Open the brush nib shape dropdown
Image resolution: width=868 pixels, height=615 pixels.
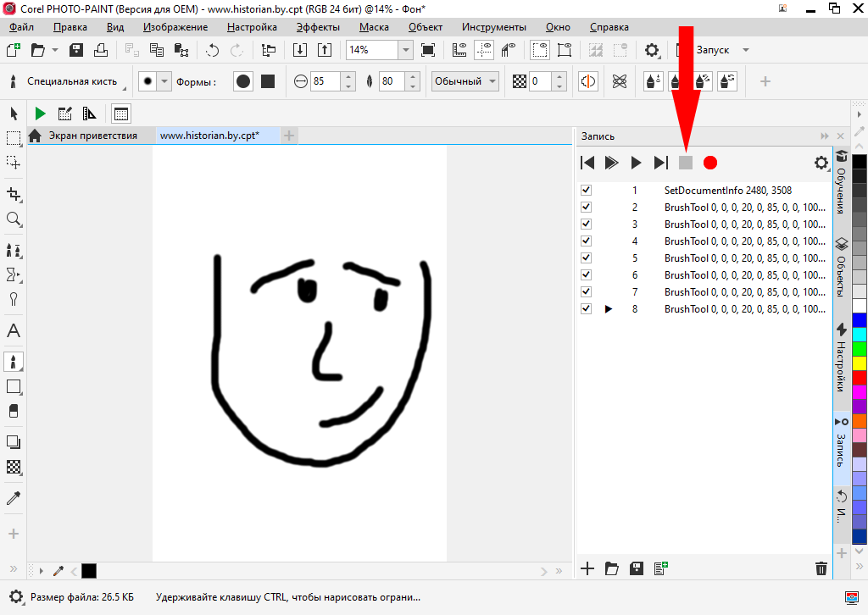pos(164,81)
